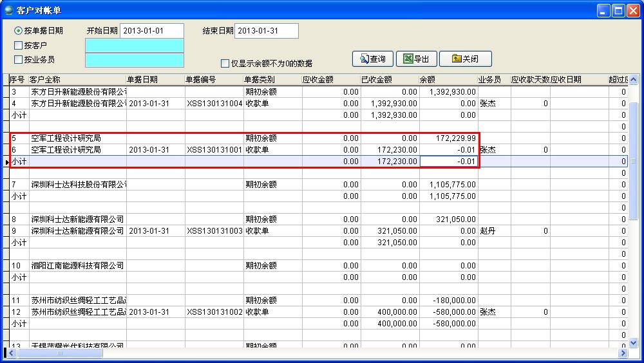This screenshot has width=644, height=363.
Task: Enable the 按业务员 checkbox
Action: 19,60
